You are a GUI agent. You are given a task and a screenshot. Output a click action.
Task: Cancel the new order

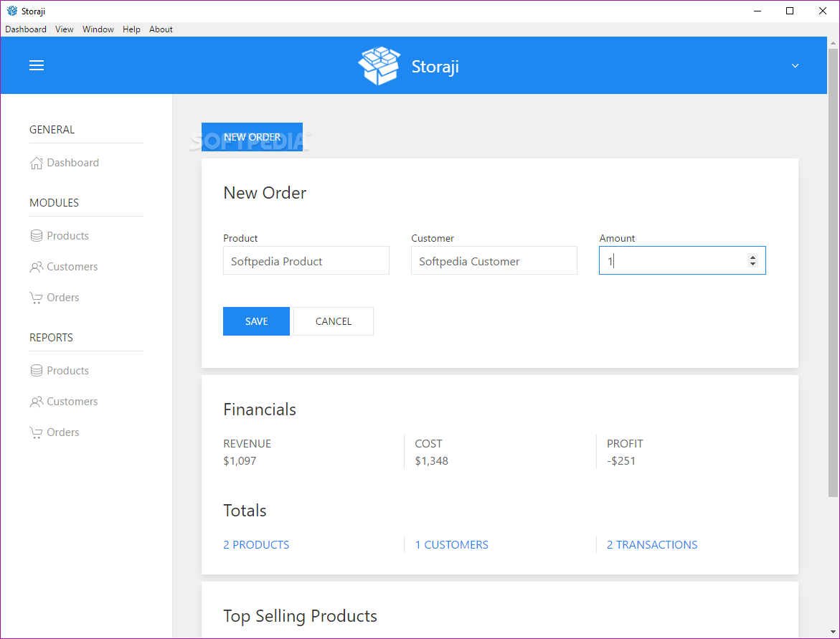click(334, 321)
